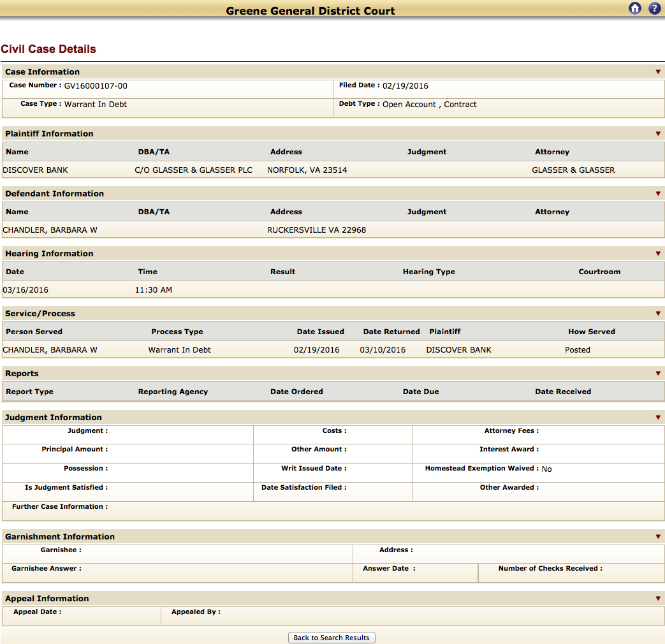Click the Civil Case Details heading
Image resolution: width=665 pixels, height=644 pixels.
coord(48,49)
